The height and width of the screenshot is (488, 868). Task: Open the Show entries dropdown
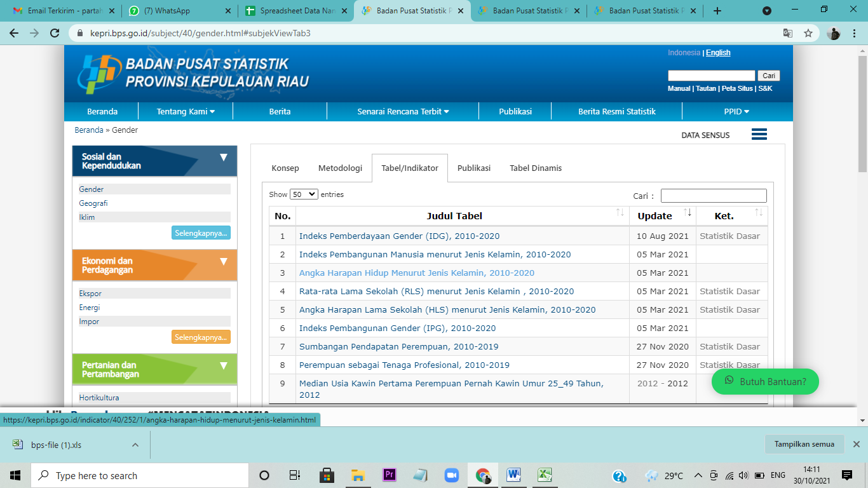tap(304, 194)
